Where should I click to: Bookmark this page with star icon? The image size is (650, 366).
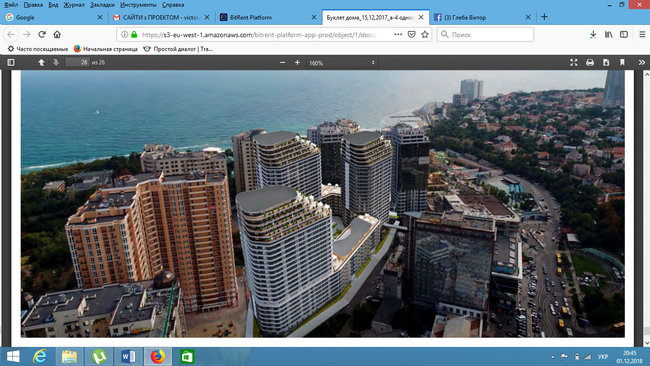425,35
